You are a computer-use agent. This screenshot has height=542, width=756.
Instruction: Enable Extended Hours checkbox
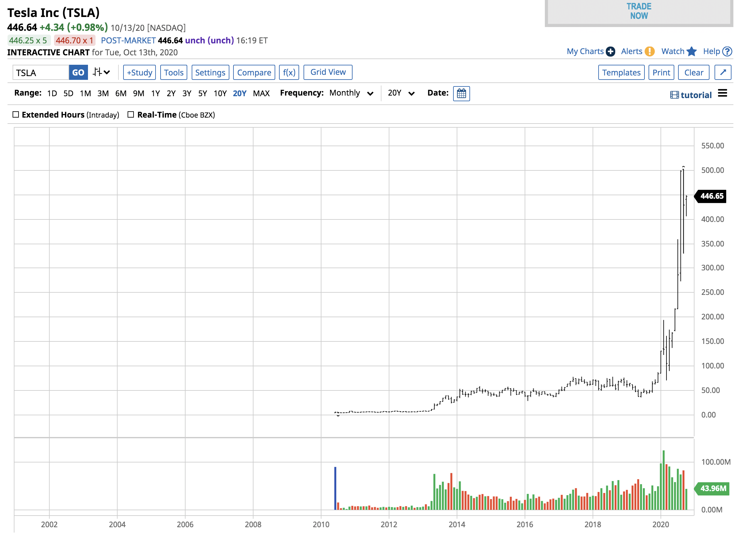[16, 114]
